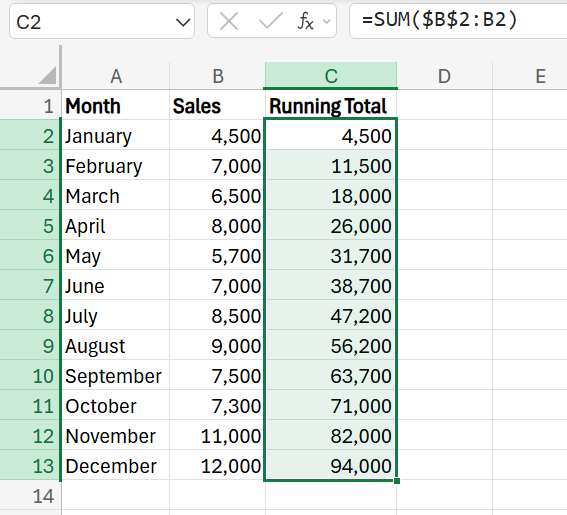Click the Enter checkmark icon in the formula bar

[271, 21]
